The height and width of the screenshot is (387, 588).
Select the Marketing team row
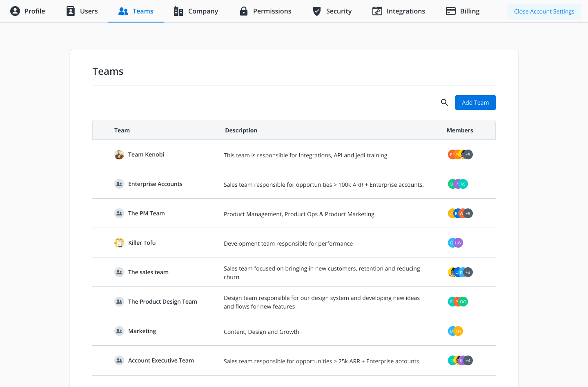[142, 331]
